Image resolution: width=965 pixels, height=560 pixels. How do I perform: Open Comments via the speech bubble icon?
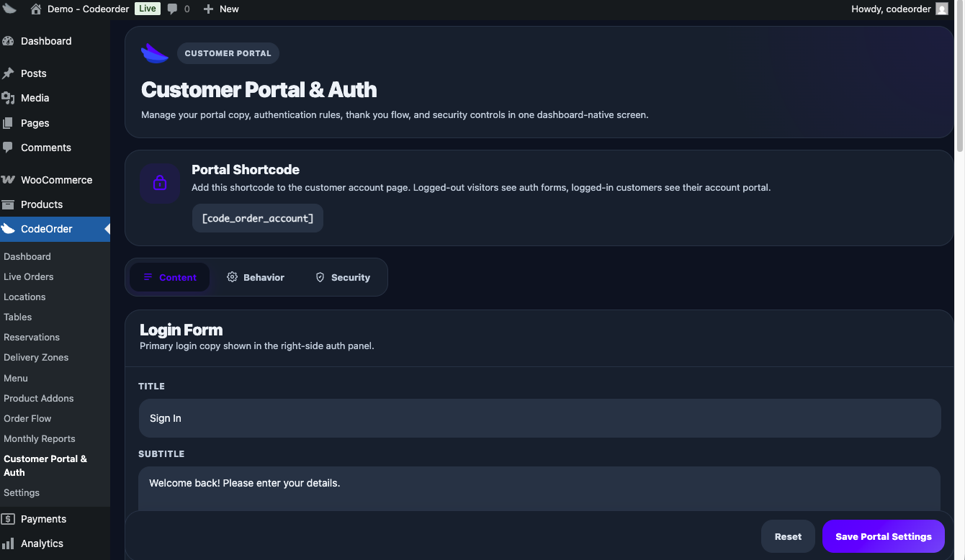coord(11,147)
